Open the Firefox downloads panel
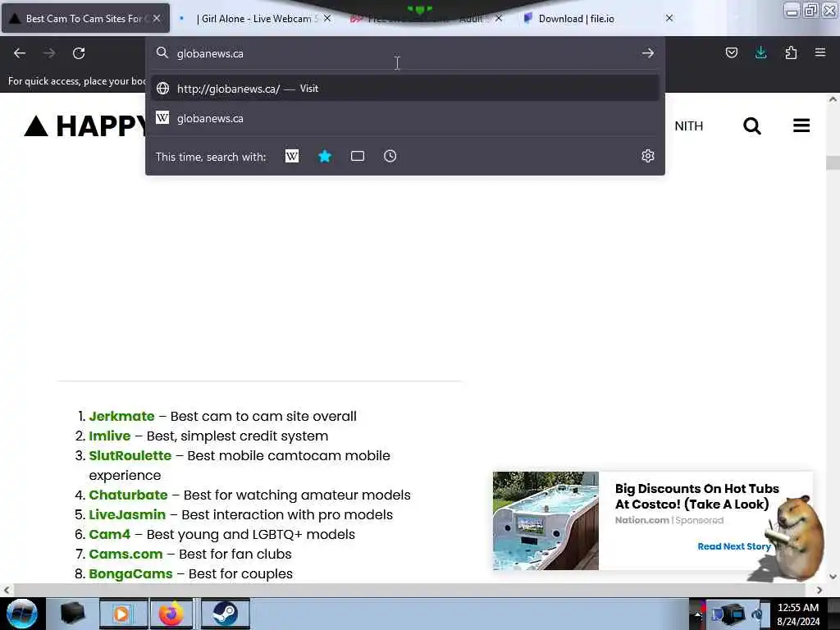The height and width of the screenshot is (630, 840). pyautogui.click(x=760, y=52)
